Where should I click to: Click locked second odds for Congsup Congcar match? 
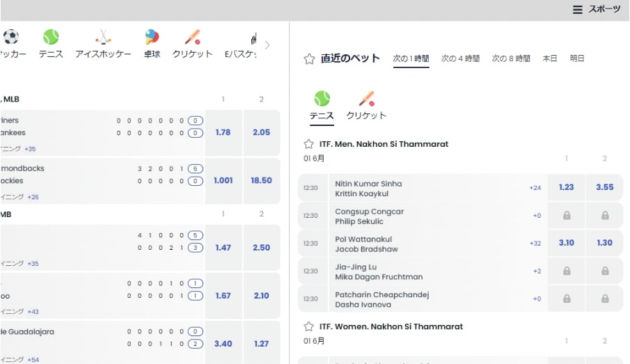[605, 216]
